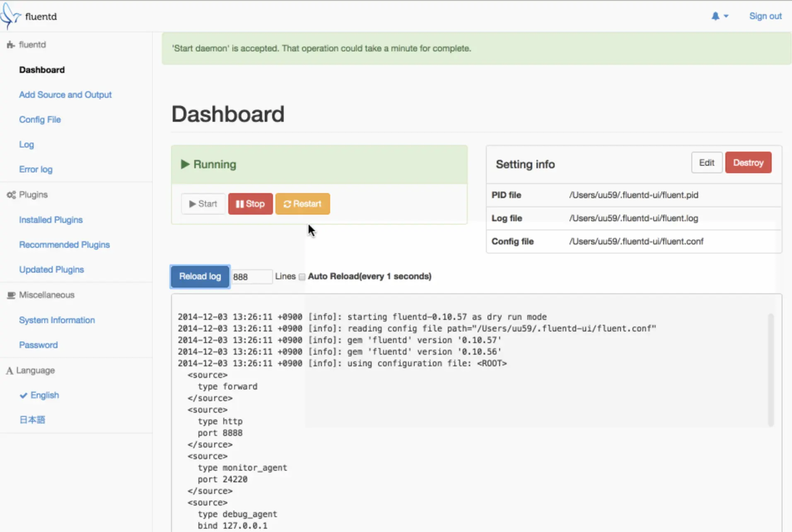Open the Config File page
Screen dimensions: 792x532
click(40, 119)
